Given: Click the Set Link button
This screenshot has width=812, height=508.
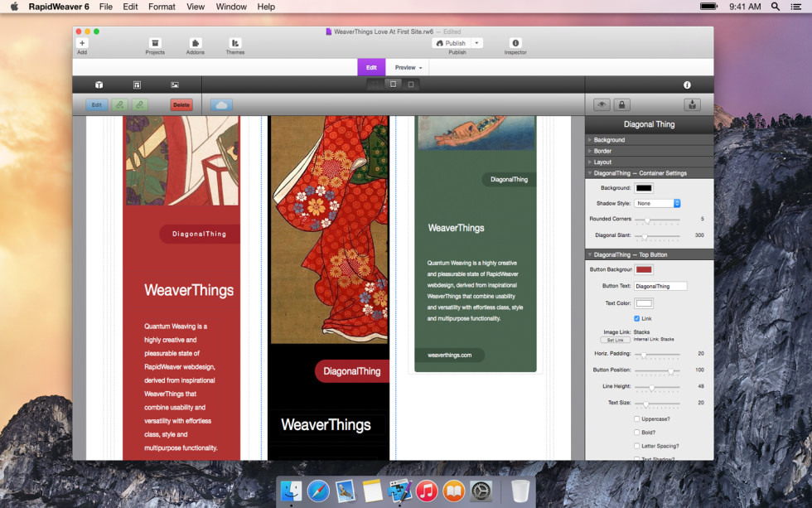Looking at the screenshot, I should coord(615,341).
